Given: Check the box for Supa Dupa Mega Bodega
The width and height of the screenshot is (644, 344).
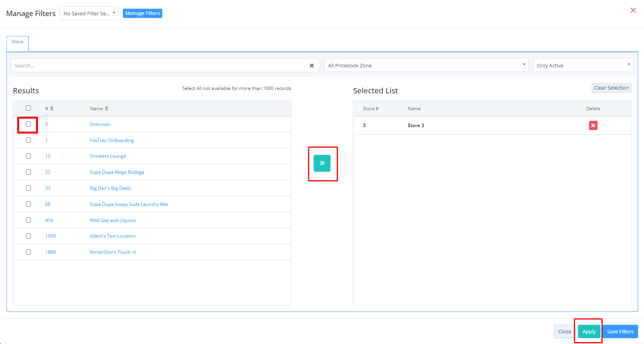Looking at the screenshot, I should click(28, 172).
